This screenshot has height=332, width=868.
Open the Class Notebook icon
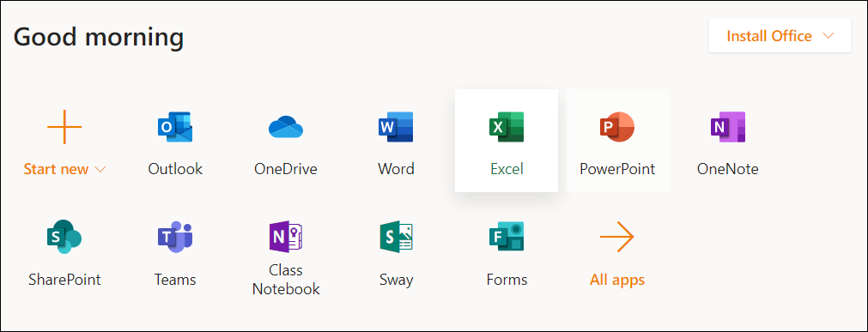tap(286, 237)
